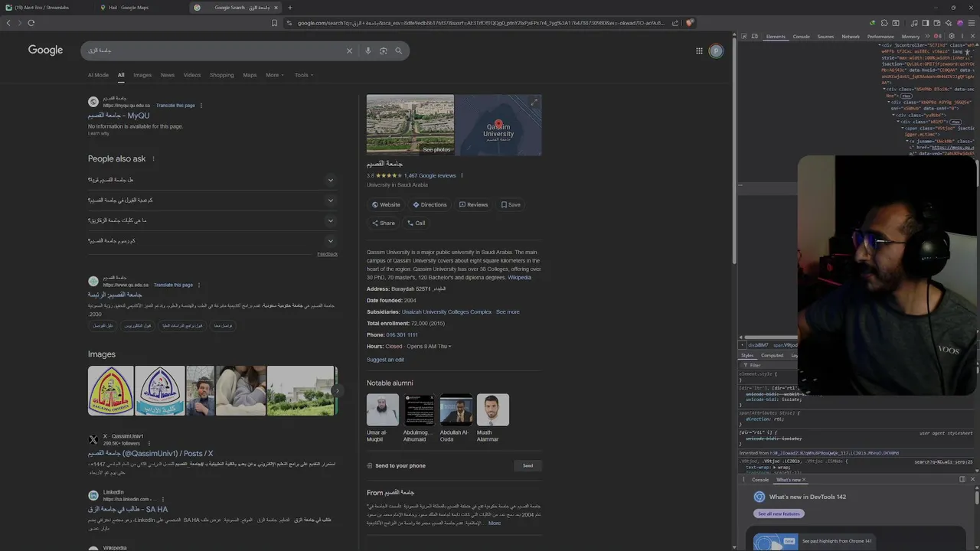Show next images carousel arrow
Screen dimensions: 980x551
click(x=336, y=390)
